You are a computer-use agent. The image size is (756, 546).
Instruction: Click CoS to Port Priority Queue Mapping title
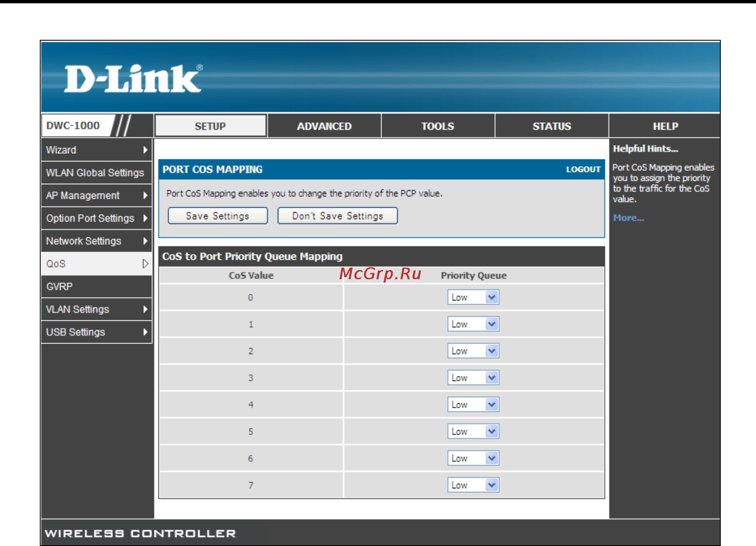[252, 256]
